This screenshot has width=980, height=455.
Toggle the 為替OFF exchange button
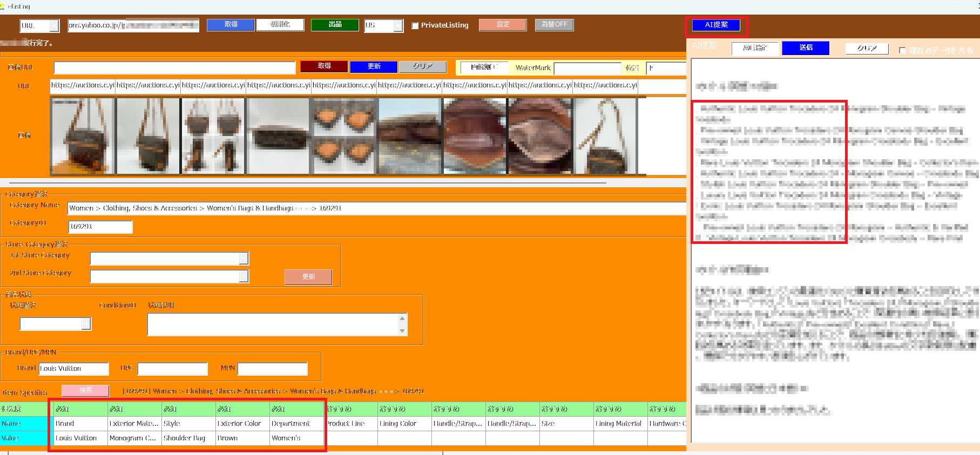(x=555, y=25)
